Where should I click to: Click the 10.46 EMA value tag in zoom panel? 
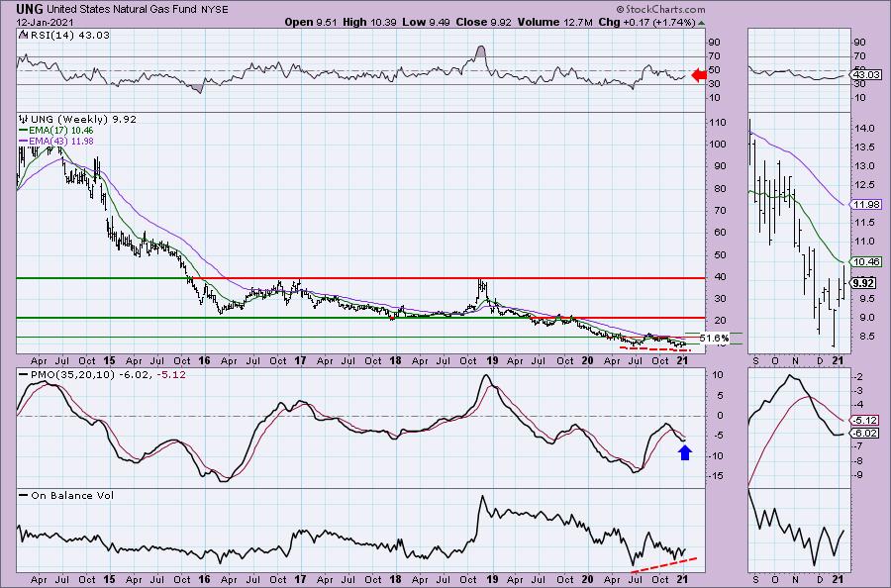click(x=866, y=262)
